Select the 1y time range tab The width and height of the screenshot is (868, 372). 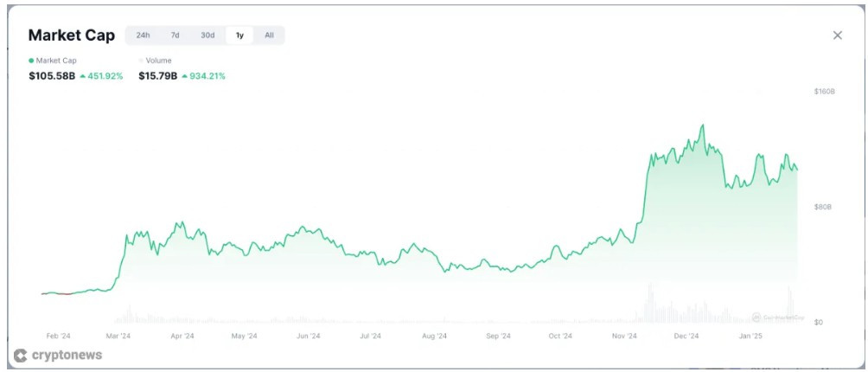tap(239, 35)
